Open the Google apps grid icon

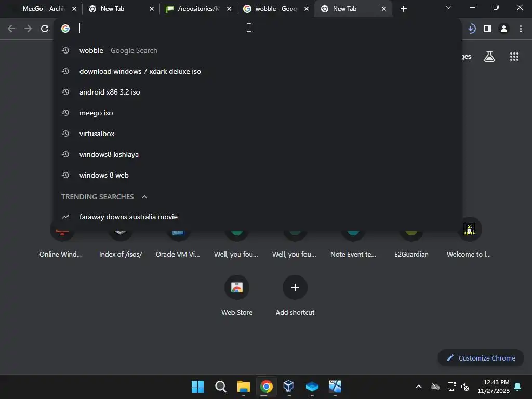pyautogui.click(x=514, y=57)
